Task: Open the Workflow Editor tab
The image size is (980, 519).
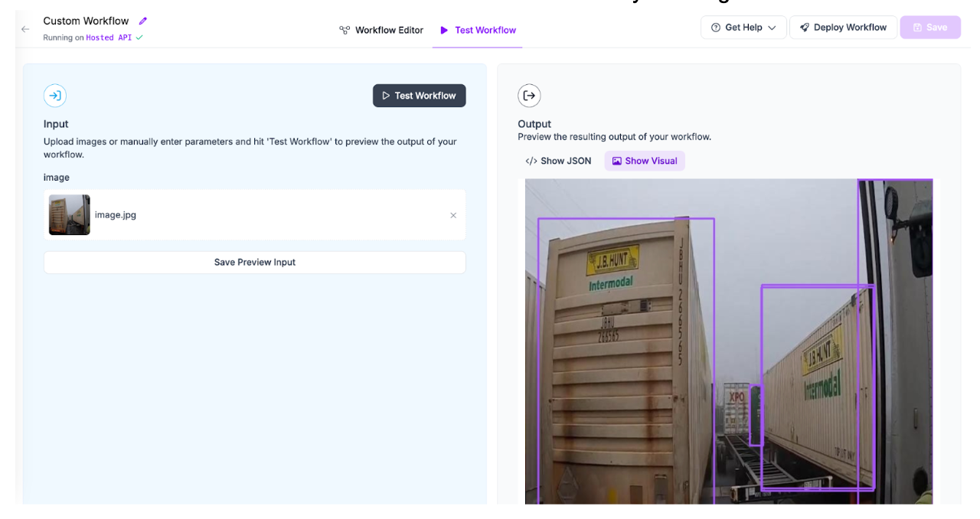Action: click(x=381, y=30)
